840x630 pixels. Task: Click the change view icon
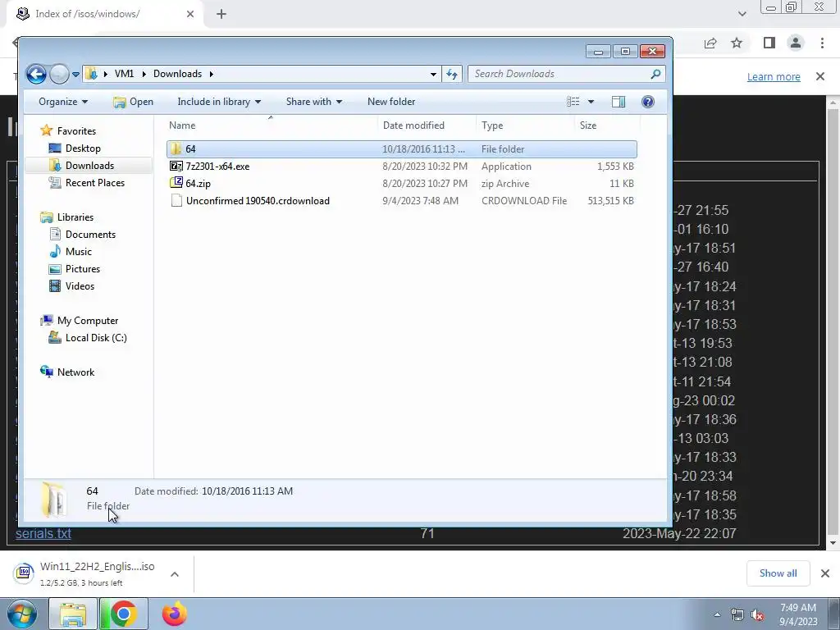pos(573,102)
